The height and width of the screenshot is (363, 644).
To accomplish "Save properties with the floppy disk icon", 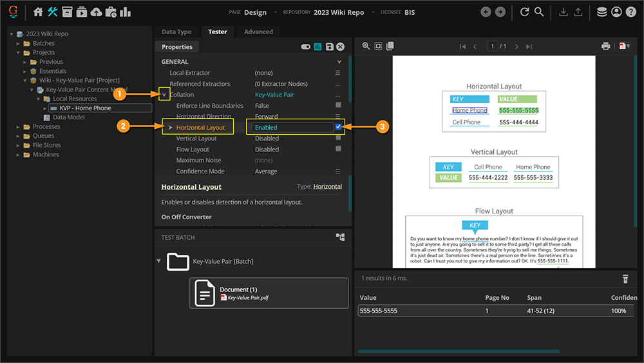I will tap(330, 47).
